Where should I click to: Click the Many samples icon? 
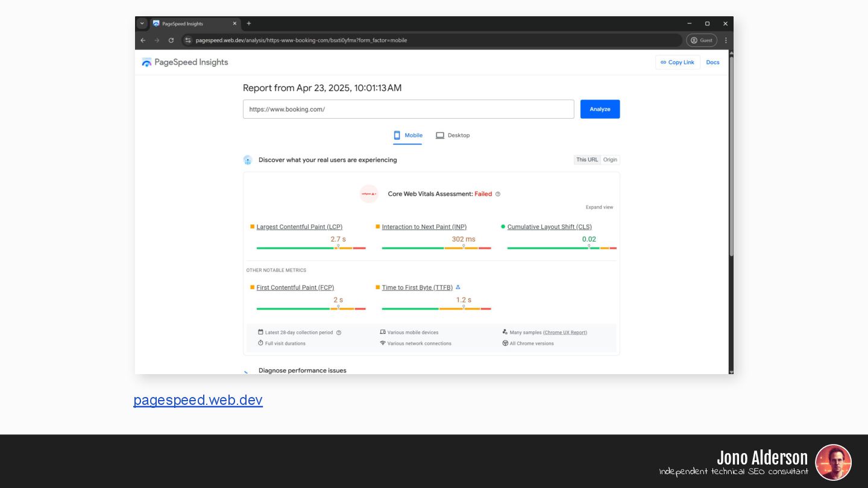[x=505, y=332]
